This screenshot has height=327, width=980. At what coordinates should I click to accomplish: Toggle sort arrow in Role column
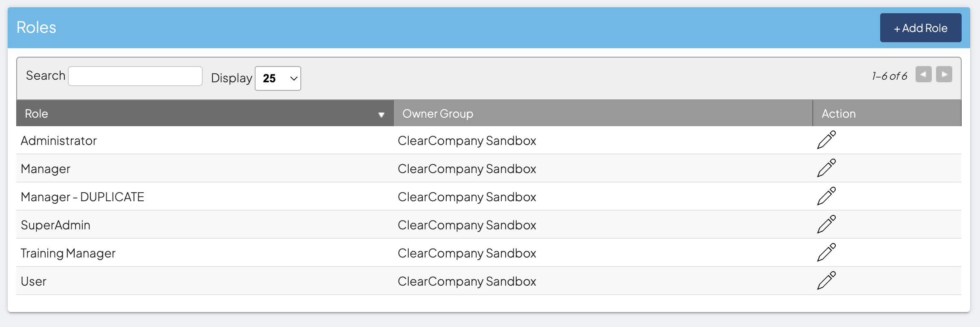(x=381, y=115)
